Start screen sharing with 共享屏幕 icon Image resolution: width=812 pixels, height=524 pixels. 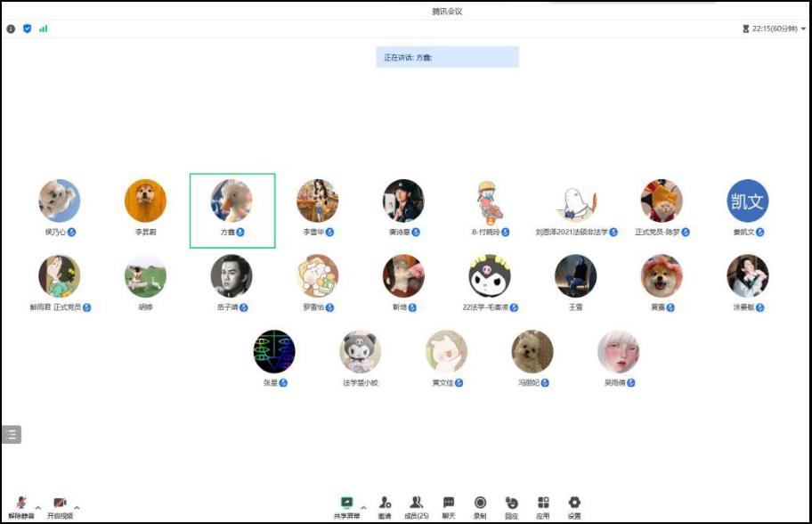click(x=346, y=505)
